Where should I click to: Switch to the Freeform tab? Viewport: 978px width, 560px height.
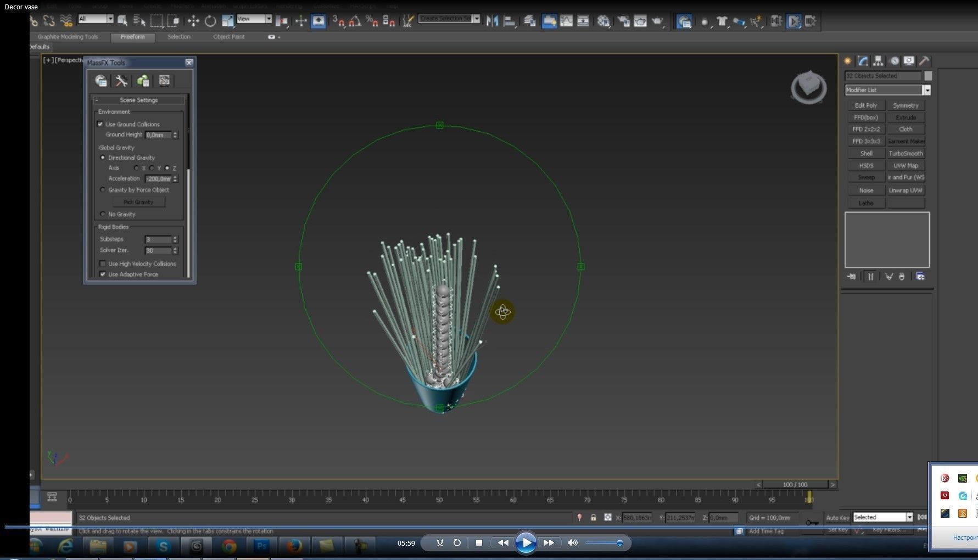(133, 37)
